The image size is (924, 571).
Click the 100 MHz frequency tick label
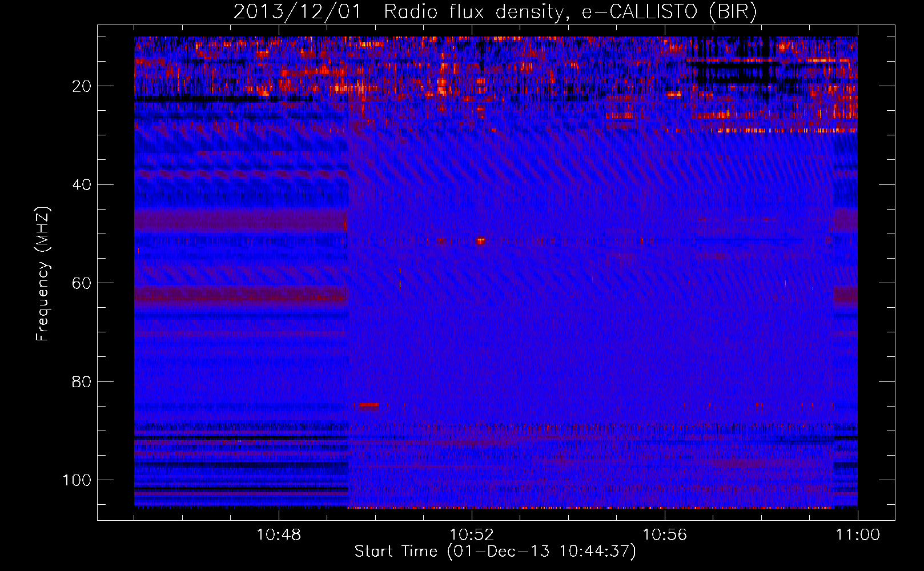coord(77,480)
